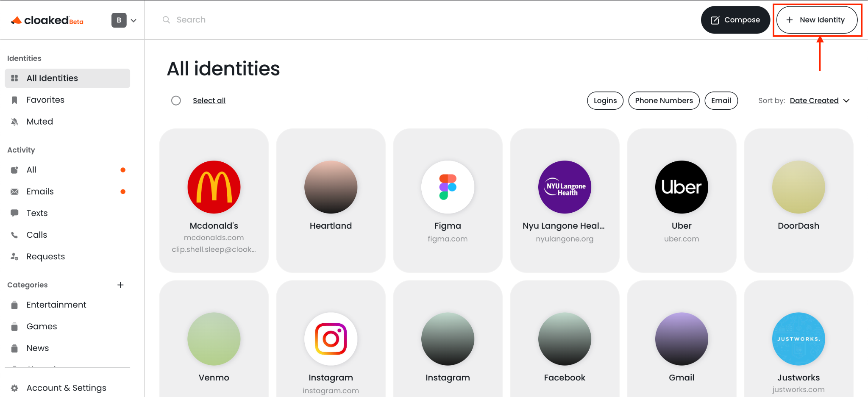Click the Requests person icon
This screenshot has height=397, width=868.
(x=14, y=256)
